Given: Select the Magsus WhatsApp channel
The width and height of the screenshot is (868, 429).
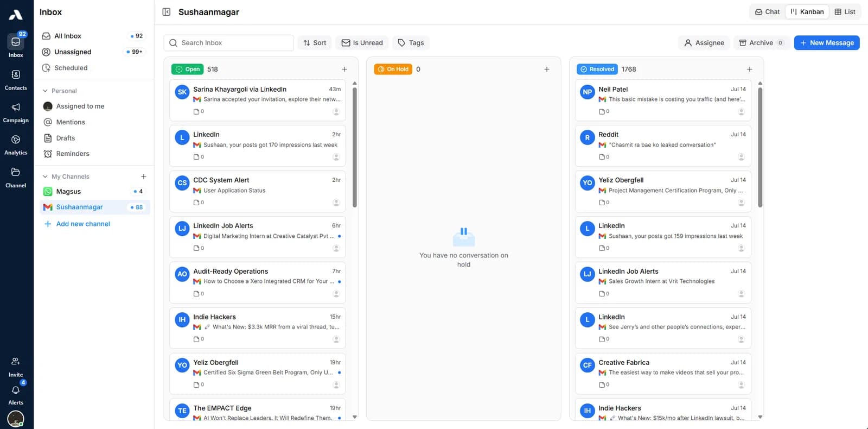Looking at the screenshot, I should click(x=94, y=192).
